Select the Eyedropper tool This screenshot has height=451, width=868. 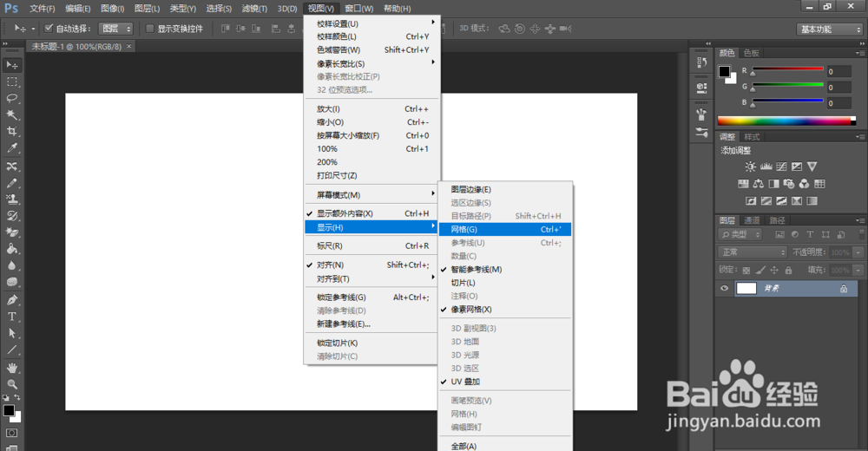pos(11,148)
